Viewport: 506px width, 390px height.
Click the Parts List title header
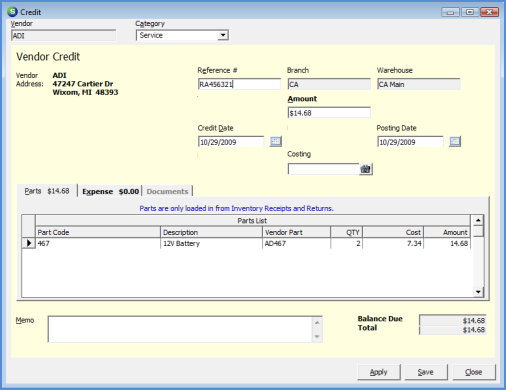[x=253, y=221]
